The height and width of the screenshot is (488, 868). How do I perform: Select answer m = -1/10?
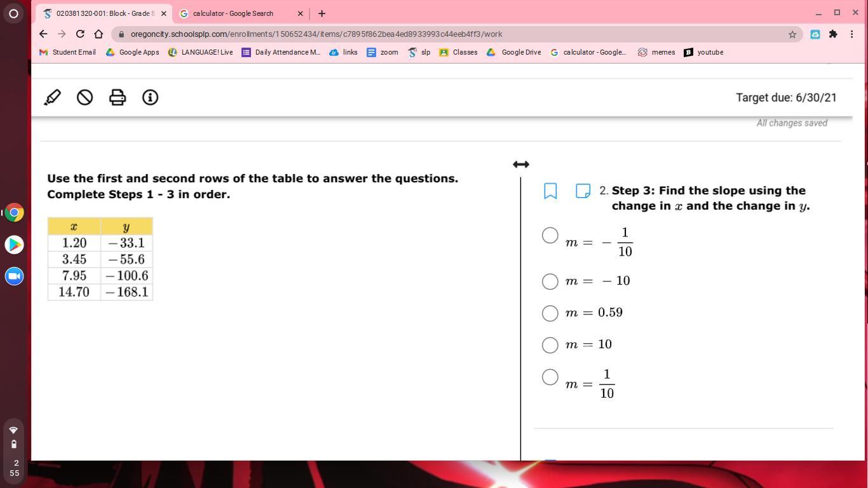click(550, 236)
